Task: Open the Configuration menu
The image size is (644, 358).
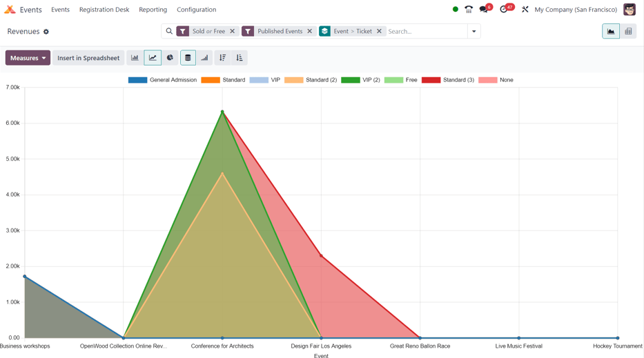Action: click(x=196, y=10)
